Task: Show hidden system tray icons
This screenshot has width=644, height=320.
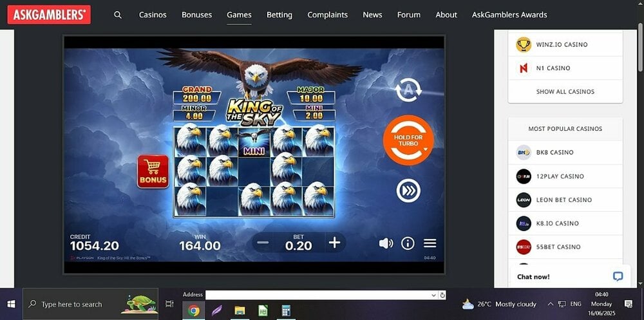Action: click(550, 305)
